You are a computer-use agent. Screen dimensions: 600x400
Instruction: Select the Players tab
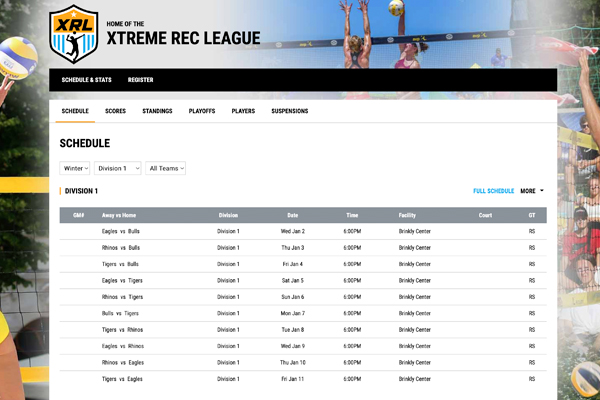[x=243, y=111]
